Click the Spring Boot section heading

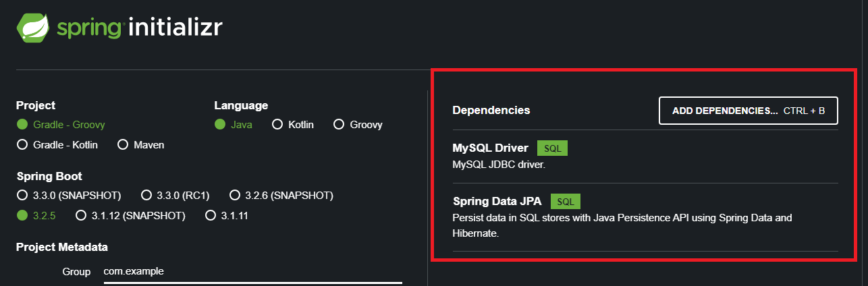pyautogui.click(x=49, y=177)
